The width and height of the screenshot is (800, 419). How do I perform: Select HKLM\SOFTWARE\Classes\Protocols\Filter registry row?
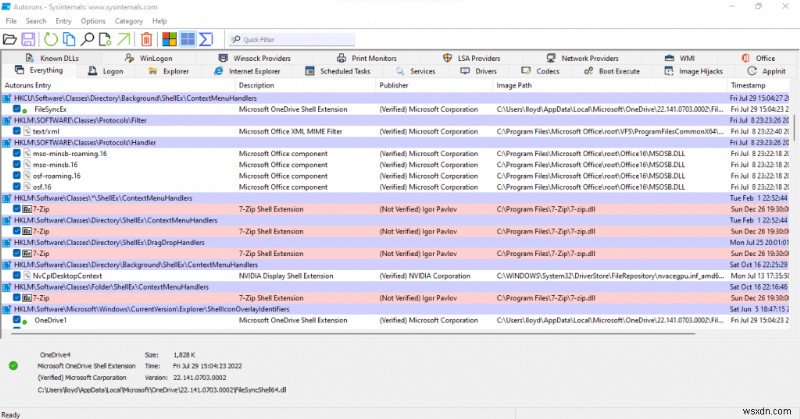pyautogui.click(x=395, y=120)
